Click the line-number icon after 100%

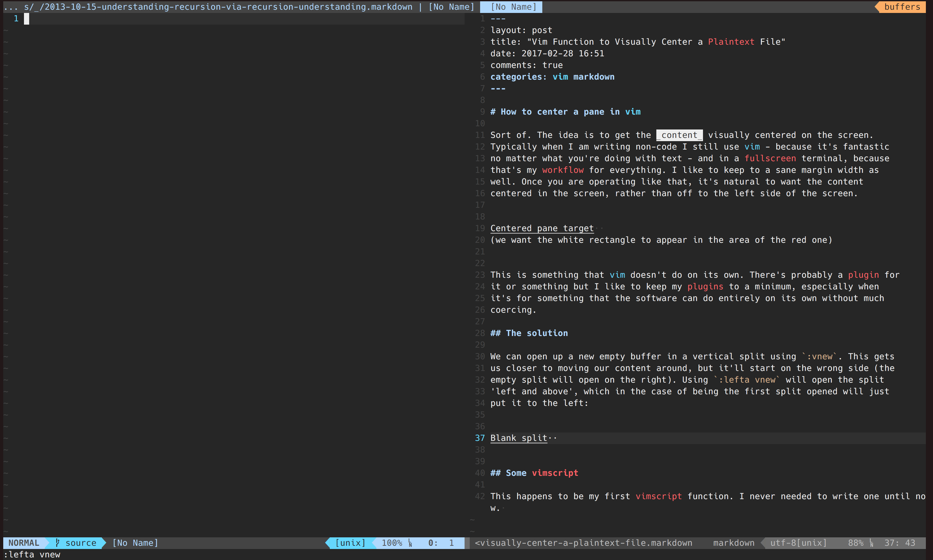tap(410, 543)
